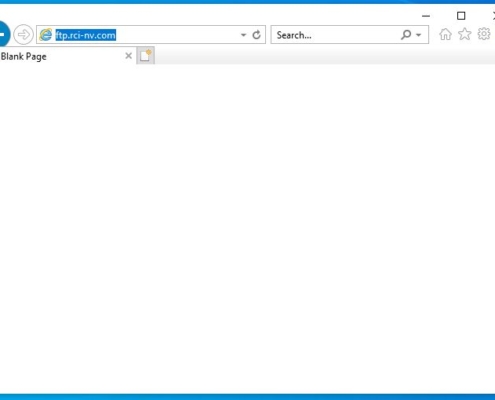Click the Forward arrow button
The height and width of the screenshot is (400, 495).
point(23,34)
